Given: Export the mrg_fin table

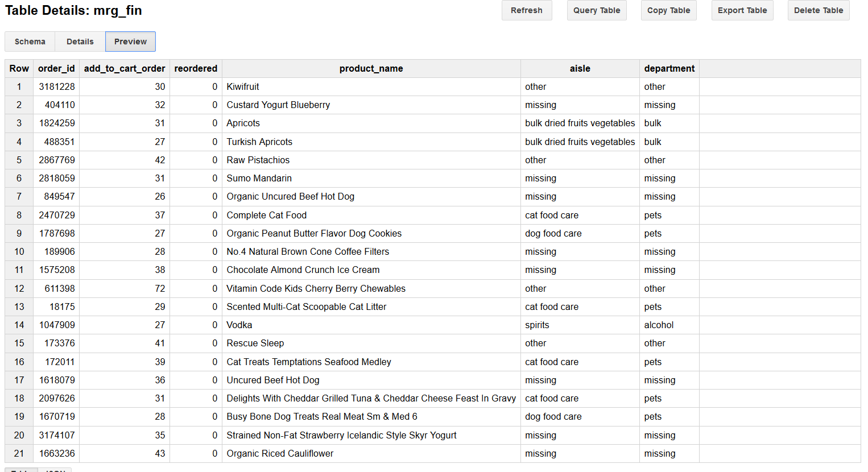Looking at the screenshot, I should [x=742, y=10].
